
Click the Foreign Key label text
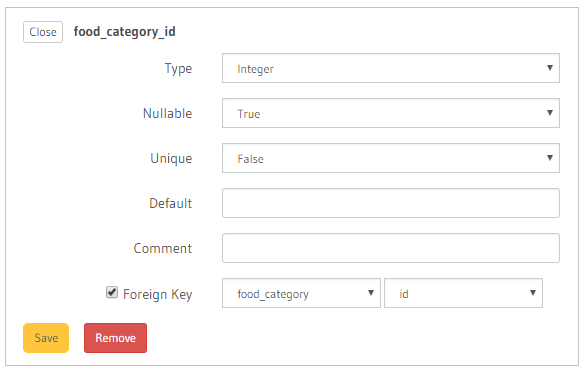coord(158,294)
